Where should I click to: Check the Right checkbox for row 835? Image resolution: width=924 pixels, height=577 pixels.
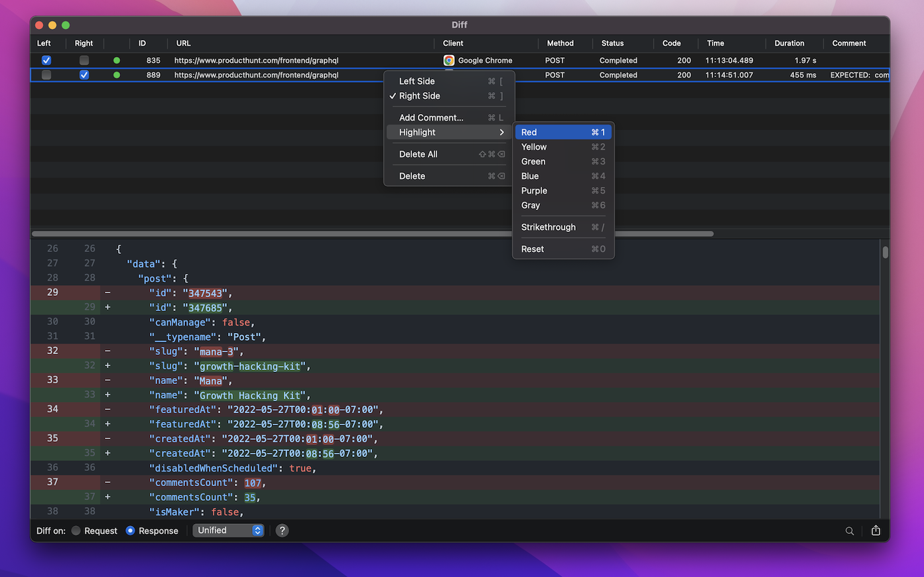pos(84,60)
